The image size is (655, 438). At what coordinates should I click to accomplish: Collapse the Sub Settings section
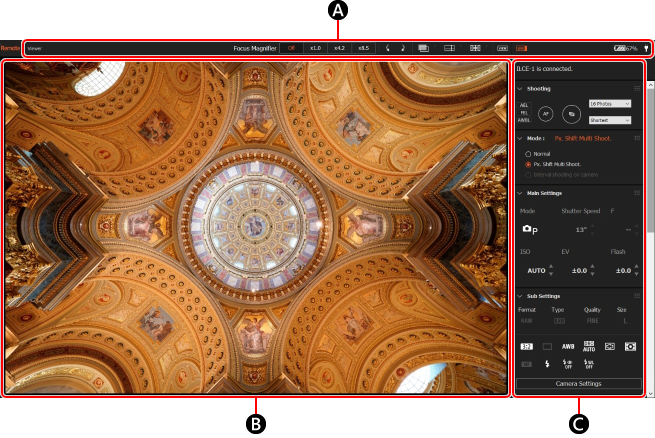[520, 296]
